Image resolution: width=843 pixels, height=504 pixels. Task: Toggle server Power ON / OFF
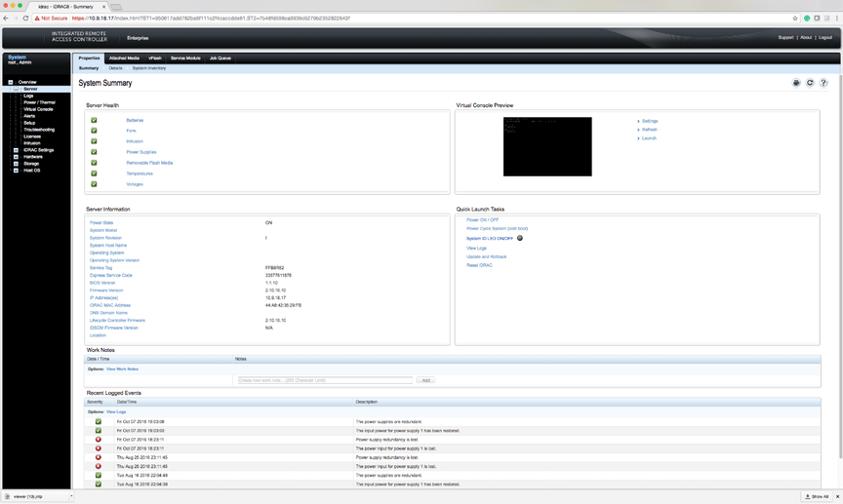pos(482,220)
